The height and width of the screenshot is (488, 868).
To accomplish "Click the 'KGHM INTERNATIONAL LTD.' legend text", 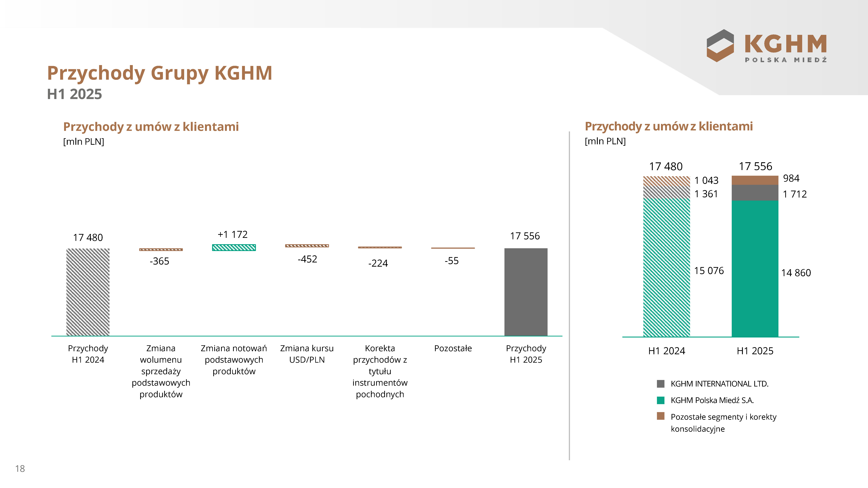I will coord(719,384).
